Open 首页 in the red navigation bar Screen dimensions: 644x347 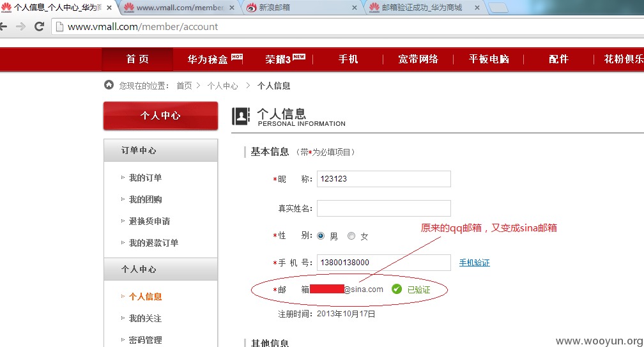pos(137,59)
